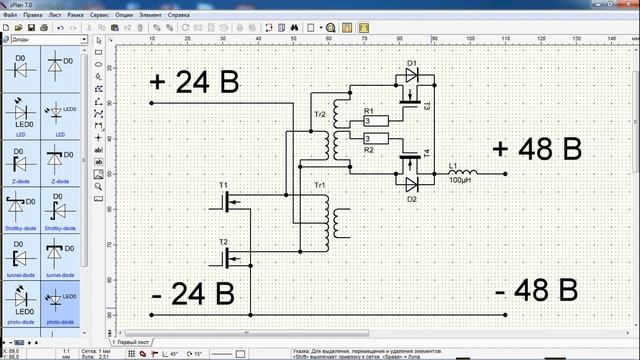
Task: Click the '- 48 B' label on schematic
Action: click(x=536, y=290)
